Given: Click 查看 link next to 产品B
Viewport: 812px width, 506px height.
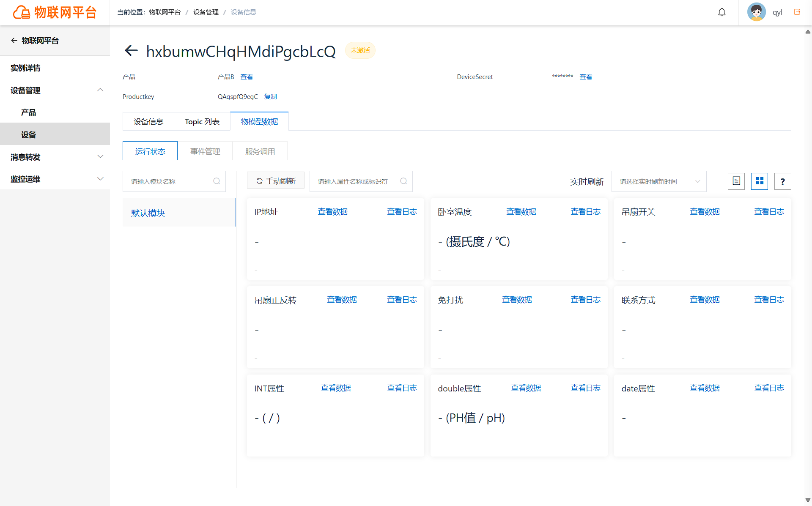Looking at the screenshot, I should click(247, 77).
